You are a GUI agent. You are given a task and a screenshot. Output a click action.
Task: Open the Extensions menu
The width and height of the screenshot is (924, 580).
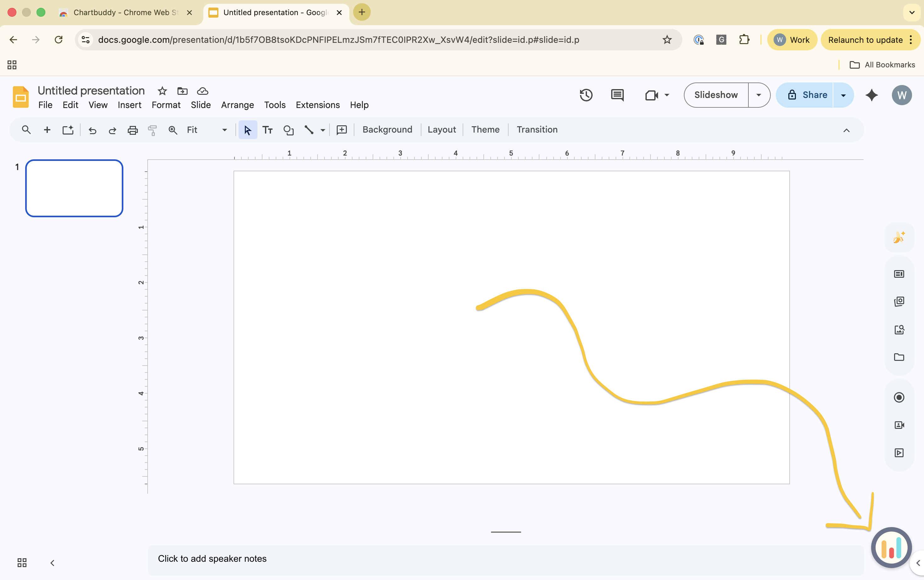point(317,105)
